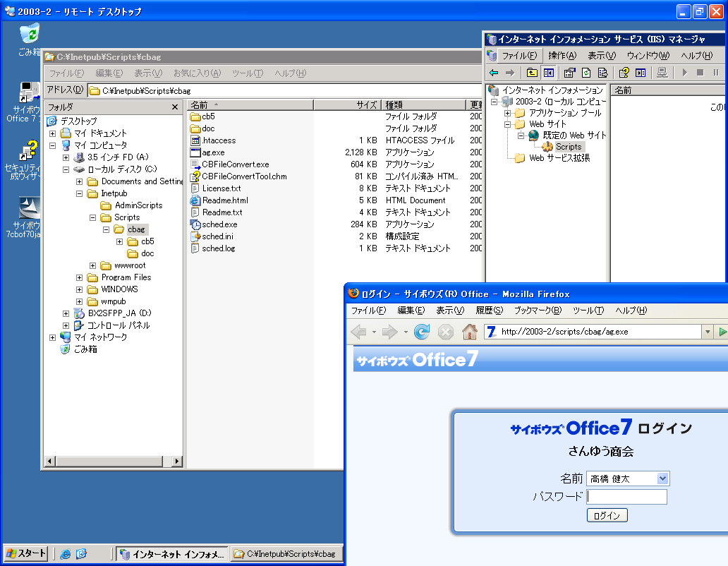Viewport: 728px width, 566px height.
Task: Open Firefox History (履歴) menu
Action: click(489, 310)
